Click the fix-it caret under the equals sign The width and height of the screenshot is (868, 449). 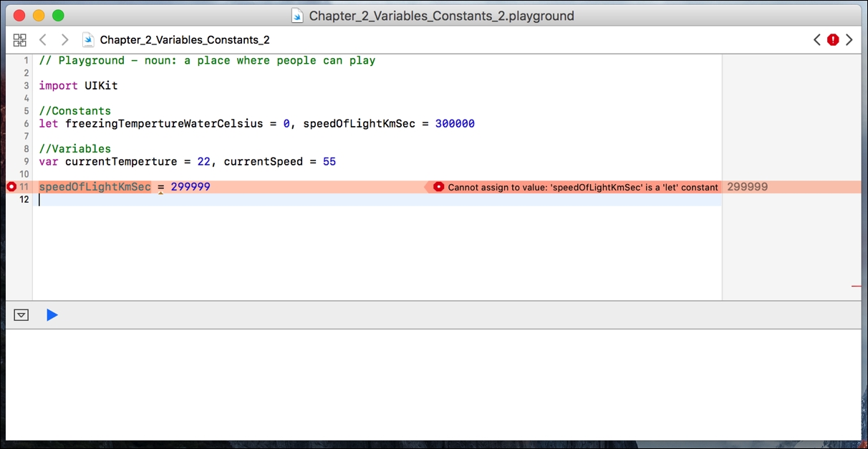pyautogui.click(x=161, y=193)
